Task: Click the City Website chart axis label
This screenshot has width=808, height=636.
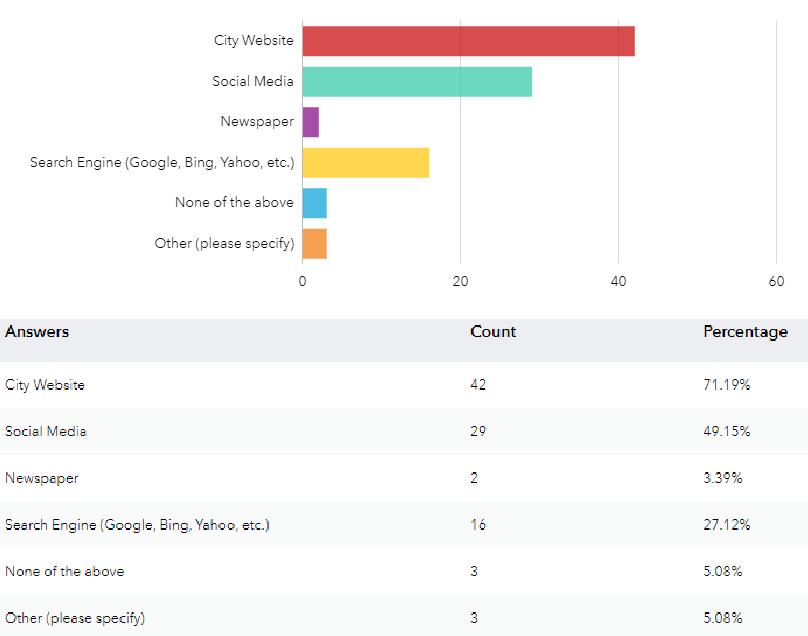Action: [254, 41]
